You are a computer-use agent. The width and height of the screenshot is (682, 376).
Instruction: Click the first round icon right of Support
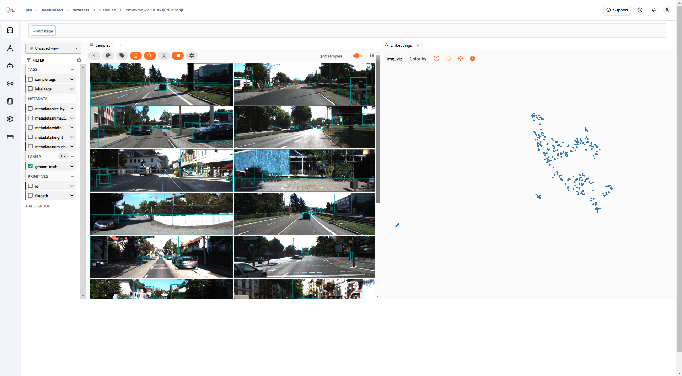[x=640, y=10]
